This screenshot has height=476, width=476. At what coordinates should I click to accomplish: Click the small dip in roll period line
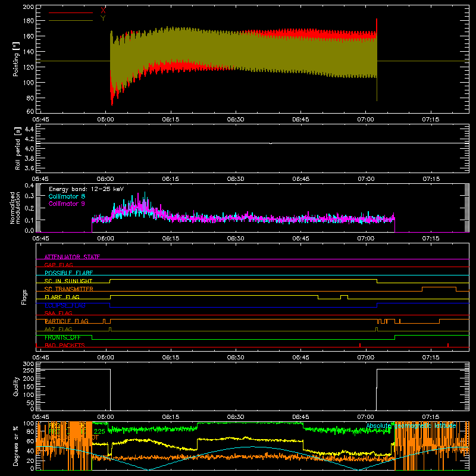[x=271, y=143]
